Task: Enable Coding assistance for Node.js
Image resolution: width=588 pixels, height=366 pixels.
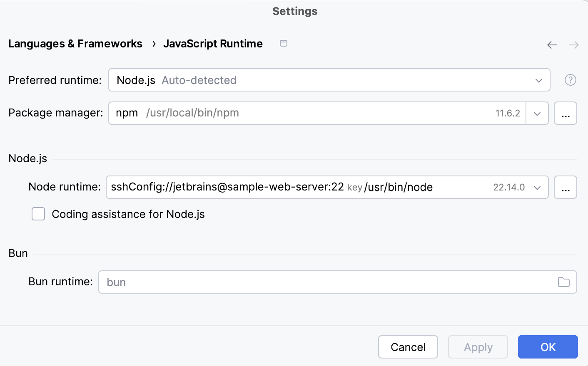Action: 38,214
